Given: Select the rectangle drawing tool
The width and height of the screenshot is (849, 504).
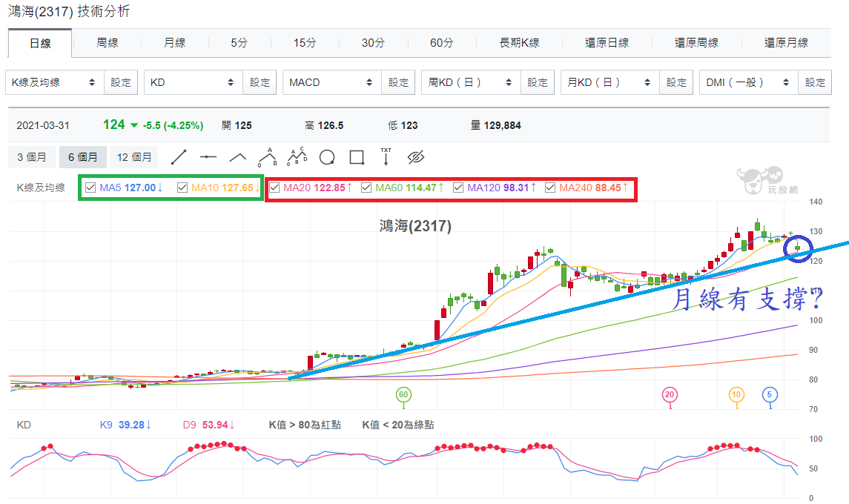Looking at the screenshot, I should [x=356, y=158].
